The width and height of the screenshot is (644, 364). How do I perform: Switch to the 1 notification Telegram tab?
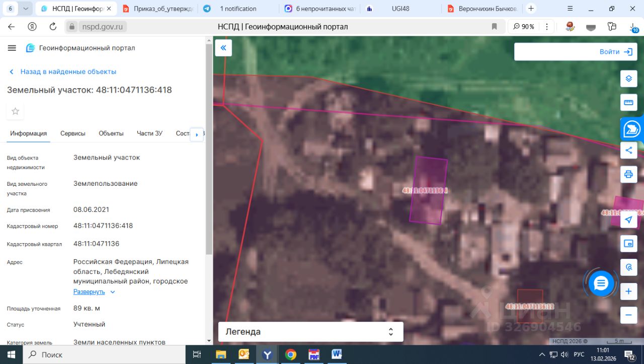click(x=238, y=9)
